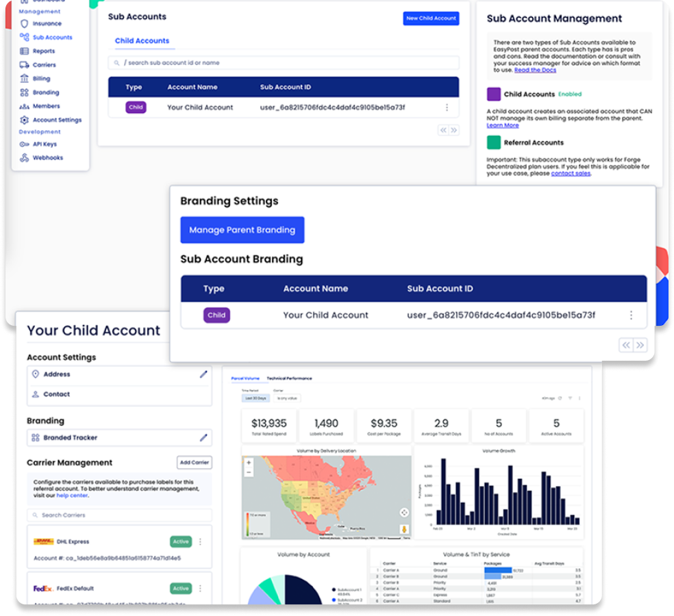The height and width of the screenshot is (616, 674).
Task: Edit the Address setting with the pencil icon
Action: point(203,374)
